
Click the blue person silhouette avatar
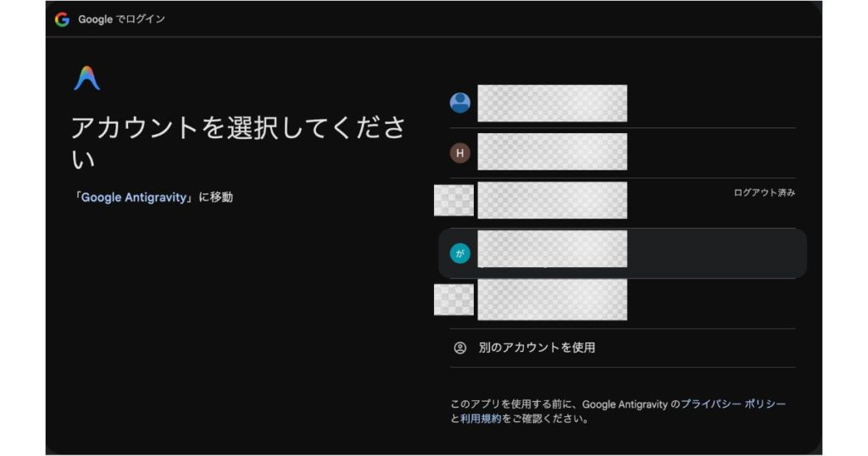pos(460,103)
